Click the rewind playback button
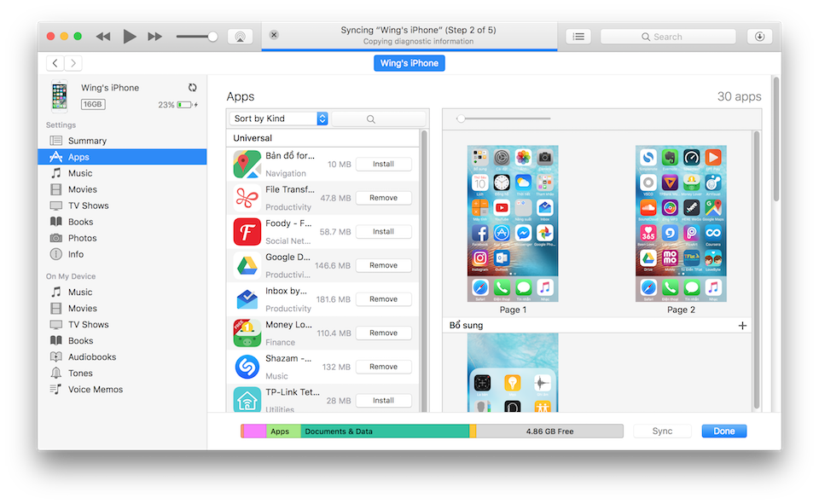819x504 pixels. coord(103,37)
